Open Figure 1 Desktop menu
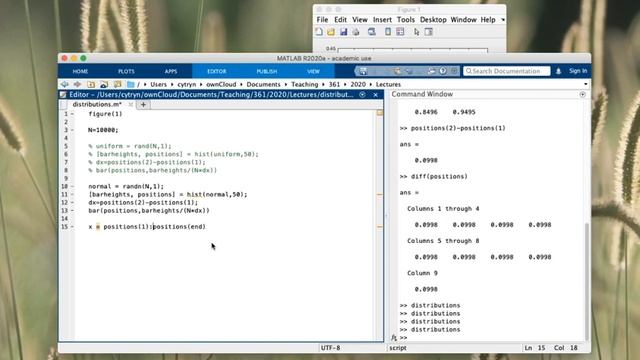The image size is (640, 360). [433, 20]
